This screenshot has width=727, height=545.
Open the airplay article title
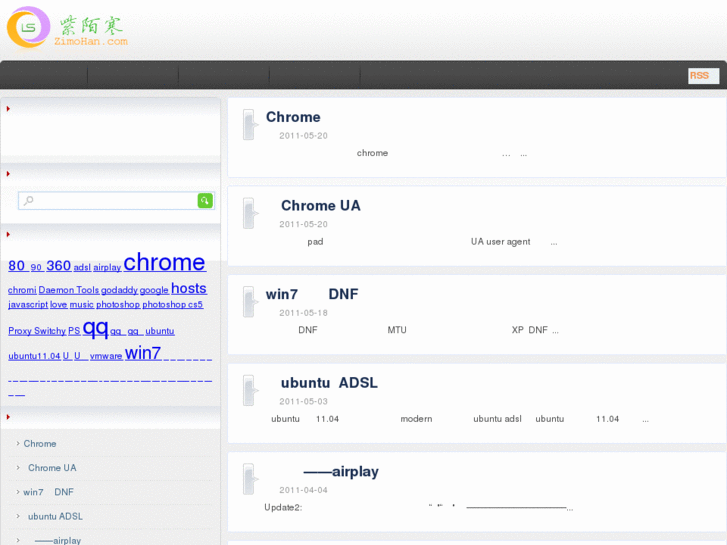341,471
